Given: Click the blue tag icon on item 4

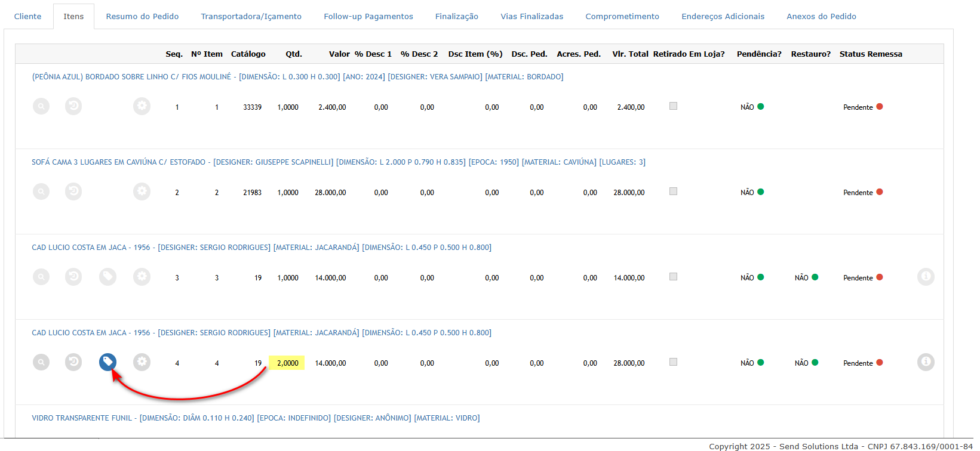Looking at the screenshot, I should click(107, 362).
